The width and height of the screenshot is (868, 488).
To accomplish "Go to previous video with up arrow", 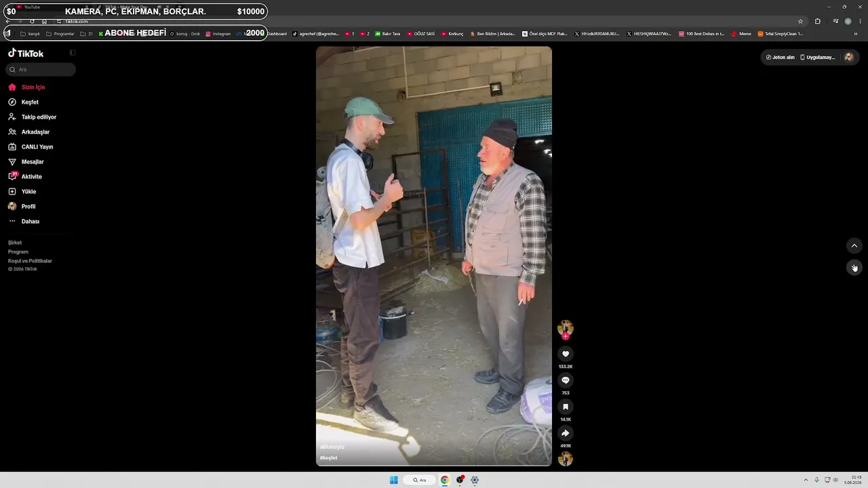I will click(x=854, y=245).
